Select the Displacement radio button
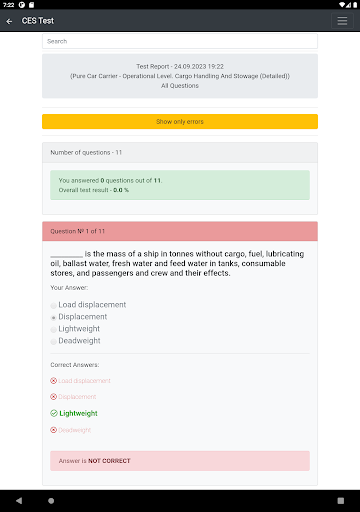The height and width of the screenshot is (512, 360). click(53, 317)
